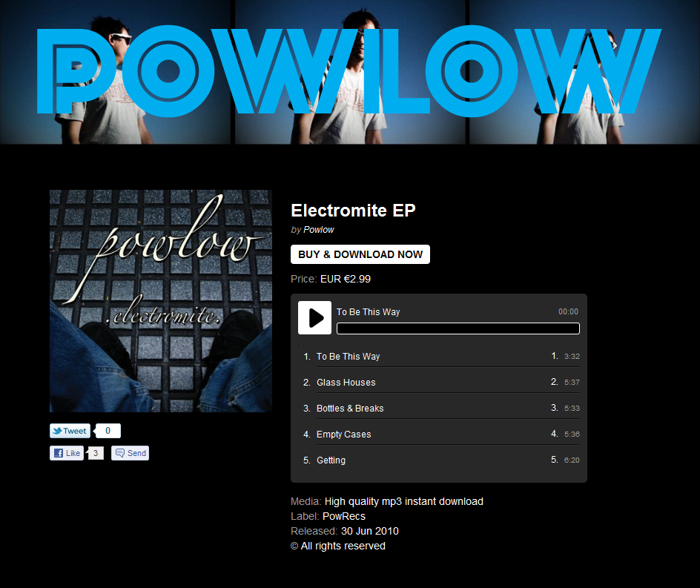Click Buy & Download Now button
The width and height of the screenshot is (700, 588).
click(360, 254)
